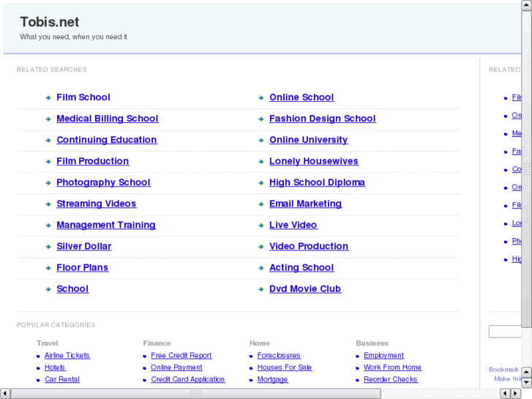Open the Foreclosures category link
The height and width of the screenshot is (399, 532).
pyautogui.click(x=279, y=356)
